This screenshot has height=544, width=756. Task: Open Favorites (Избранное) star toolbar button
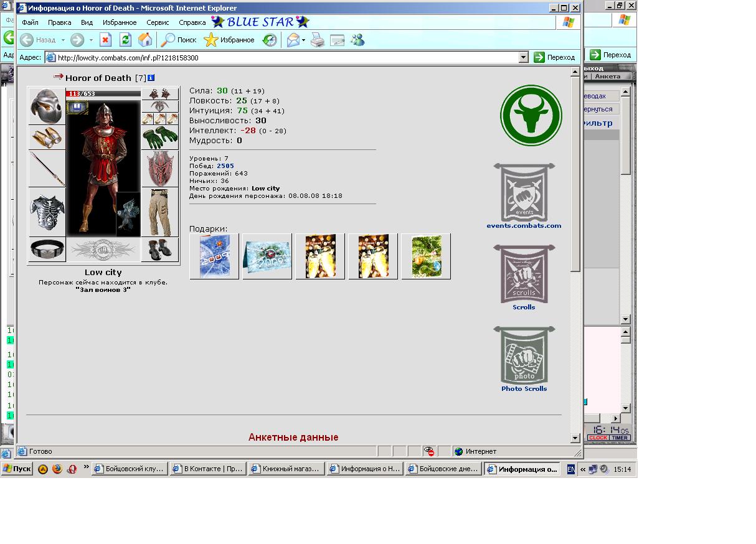230,40
